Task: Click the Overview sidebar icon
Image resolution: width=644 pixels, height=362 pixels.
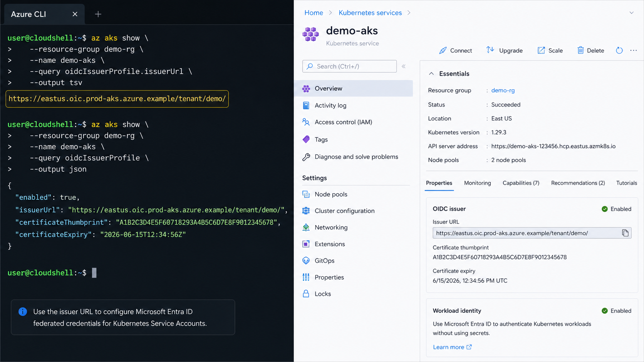Action: (x=306, y=88)
